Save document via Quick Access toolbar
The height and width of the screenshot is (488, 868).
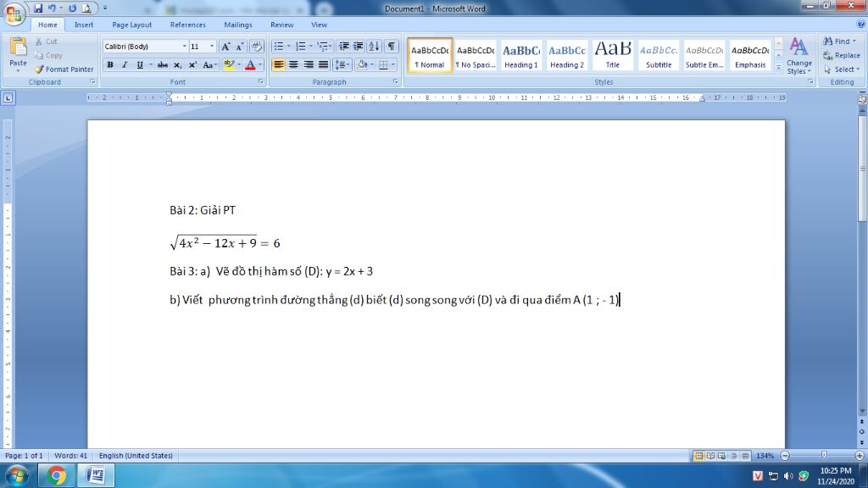tap(38, 8)
